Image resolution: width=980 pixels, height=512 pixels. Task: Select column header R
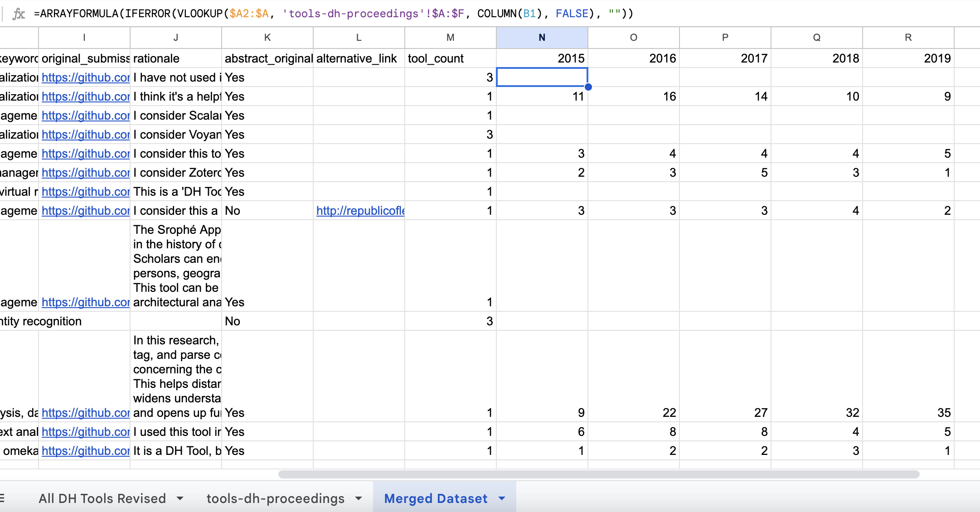tap(908, 38)
